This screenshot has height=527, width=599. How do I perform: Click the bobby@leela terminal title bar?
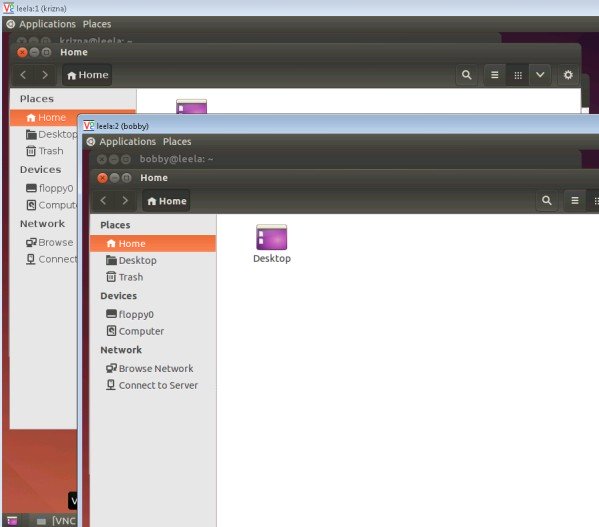[x=336, y=159]
